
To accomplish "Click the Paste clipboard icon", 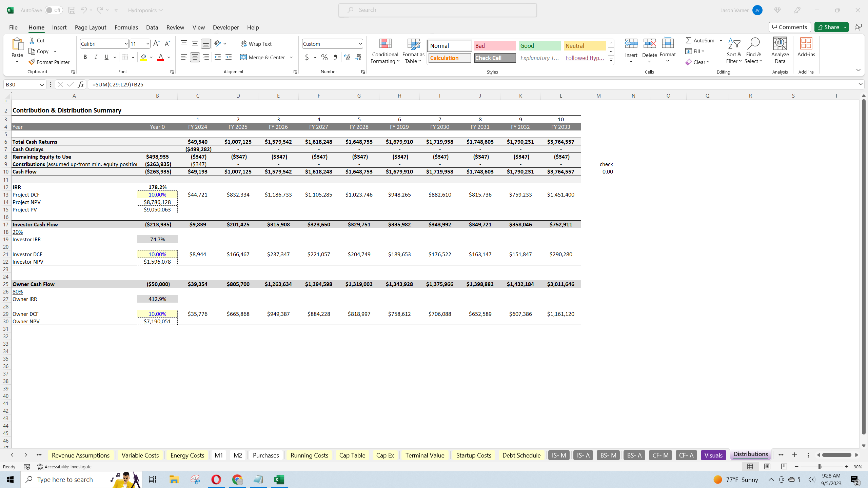I will [x=17, y=44].
